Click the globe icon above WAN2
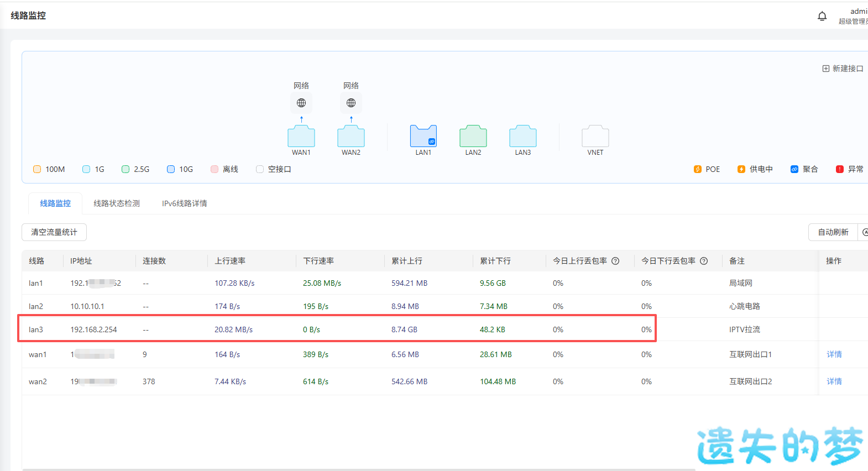 pos(351,103)
